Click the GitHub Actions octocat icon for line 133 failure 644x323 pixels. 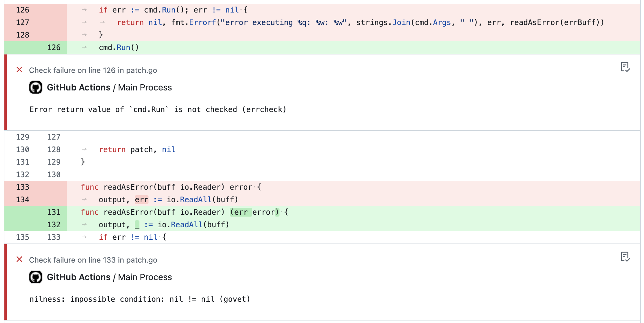tap(35, 277)
